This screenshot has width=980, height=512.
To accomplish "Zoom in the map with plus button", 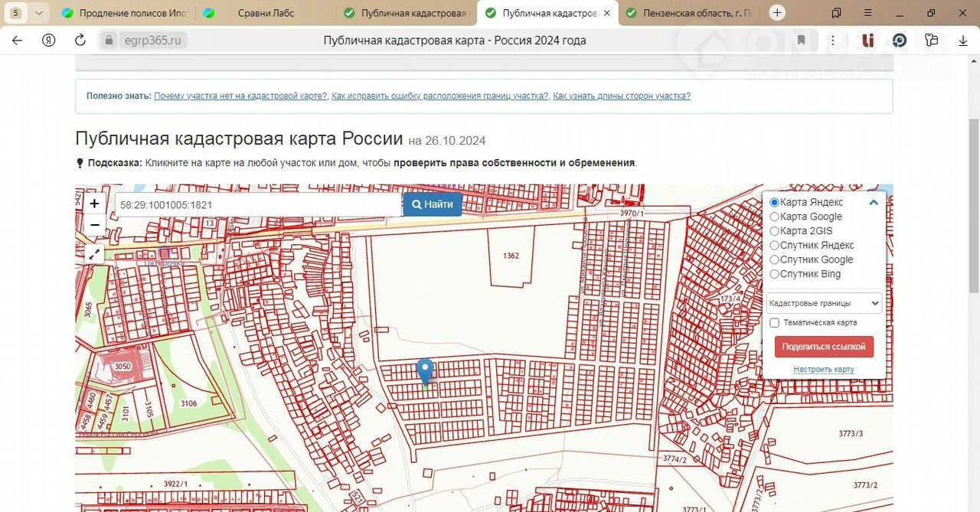I will (94, 204).
